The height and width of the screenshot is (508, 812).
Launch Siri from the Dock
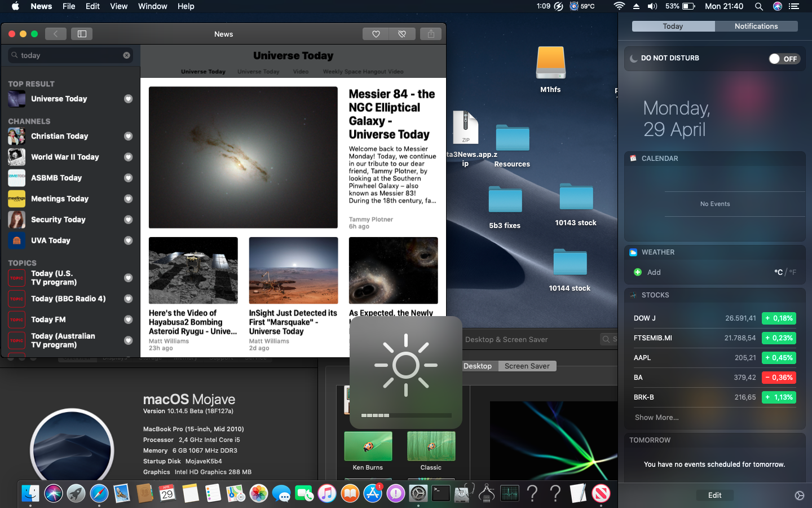54,493
